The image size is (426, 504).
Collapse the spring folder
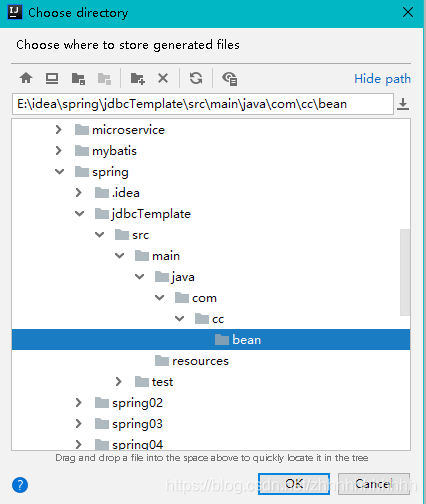click(59, 172)
